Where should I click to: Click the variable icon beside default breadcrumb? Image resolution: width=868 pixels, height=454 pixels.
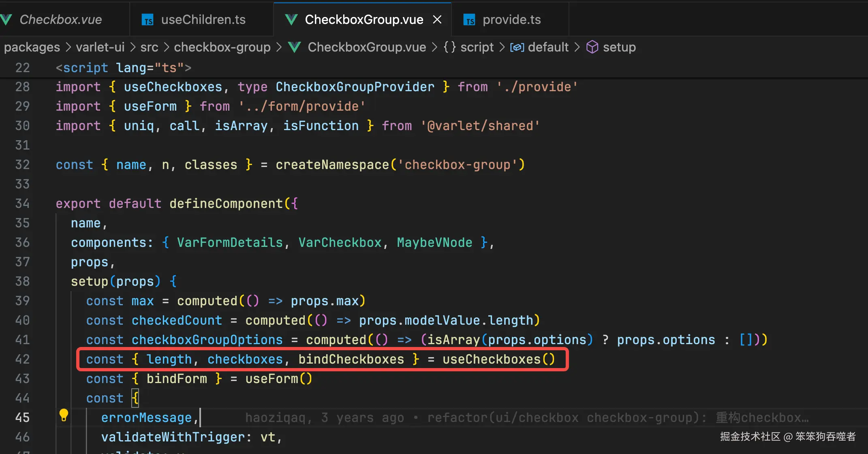(x=517, y=47)
